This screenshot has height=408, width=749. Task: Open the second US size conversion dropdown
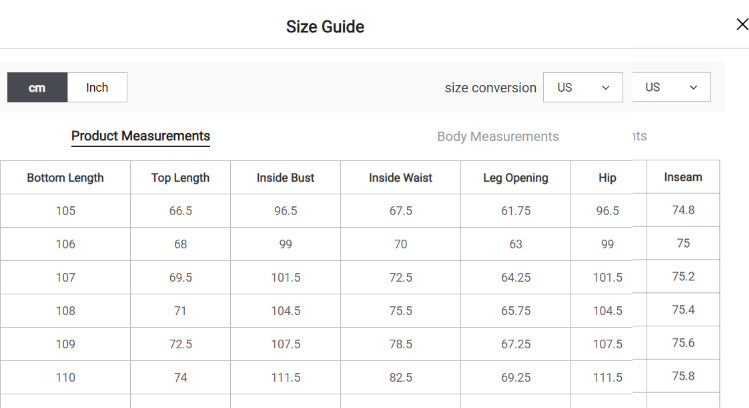pyautogui.click(x=670, y=87)
